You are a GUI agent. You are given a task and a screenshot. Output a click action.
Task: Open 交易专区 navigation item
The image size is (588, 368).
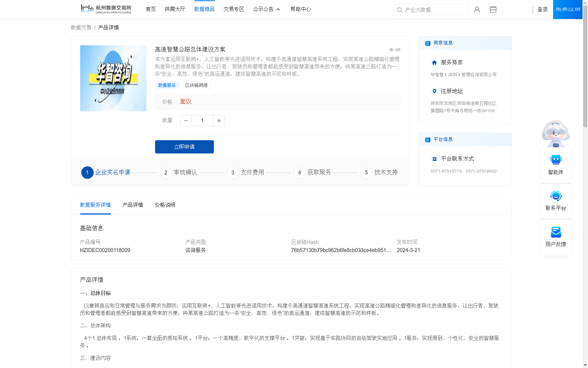(234, 9)
